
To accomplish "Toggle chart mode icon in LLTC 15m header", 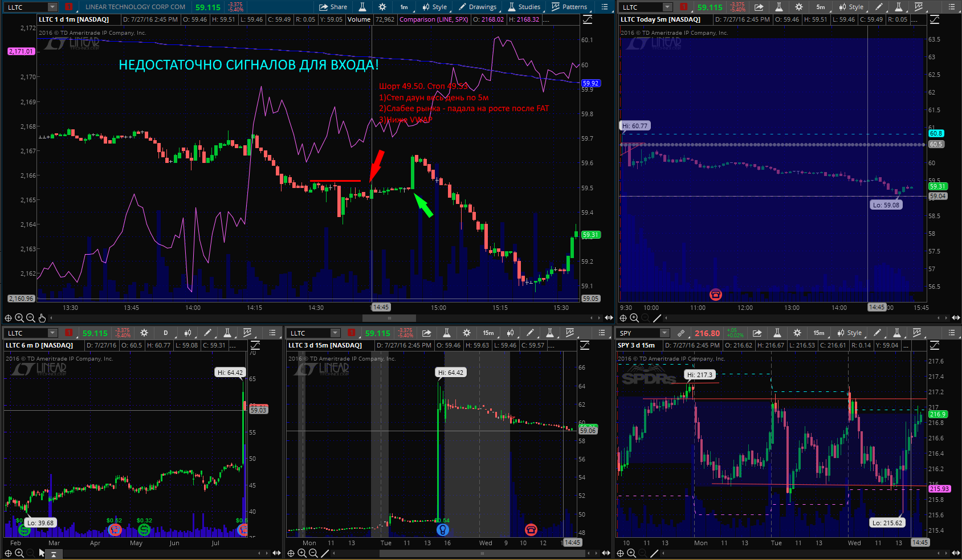I will (585, 345).
